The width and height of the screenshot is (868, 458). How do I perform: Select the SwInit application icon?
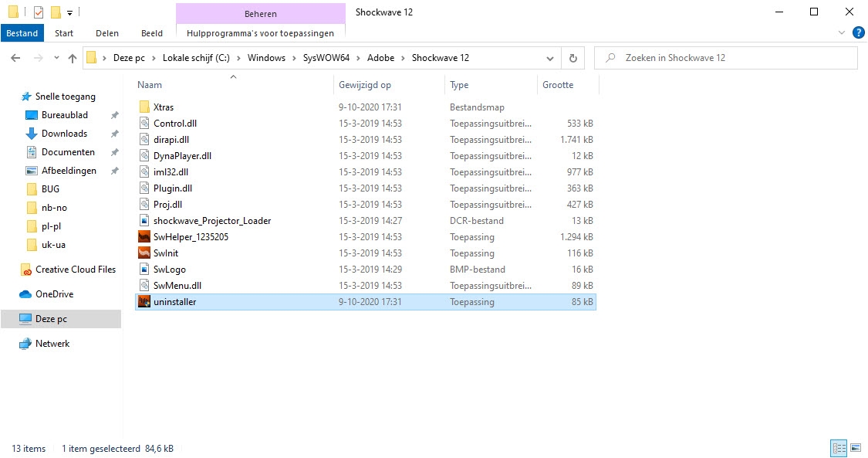click(x=144, y=253)
